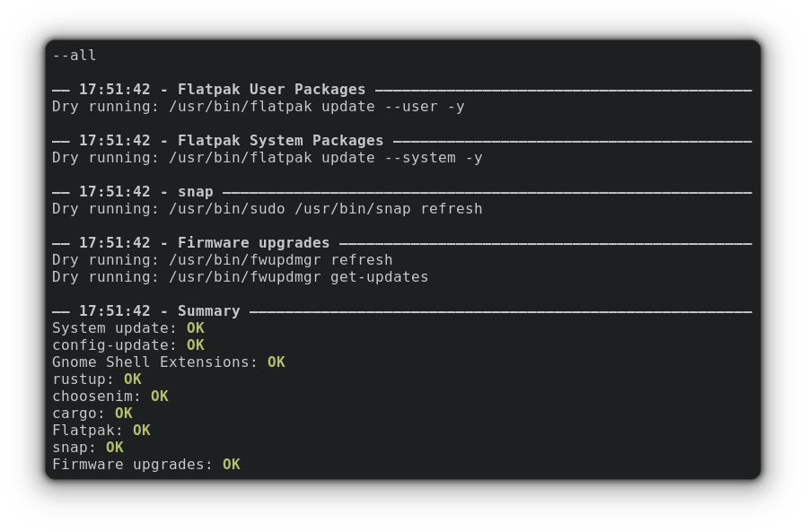Click the Gnome Shell Extensions summary line
Screen dimensions: 808x532
click(x=168, y=362)
